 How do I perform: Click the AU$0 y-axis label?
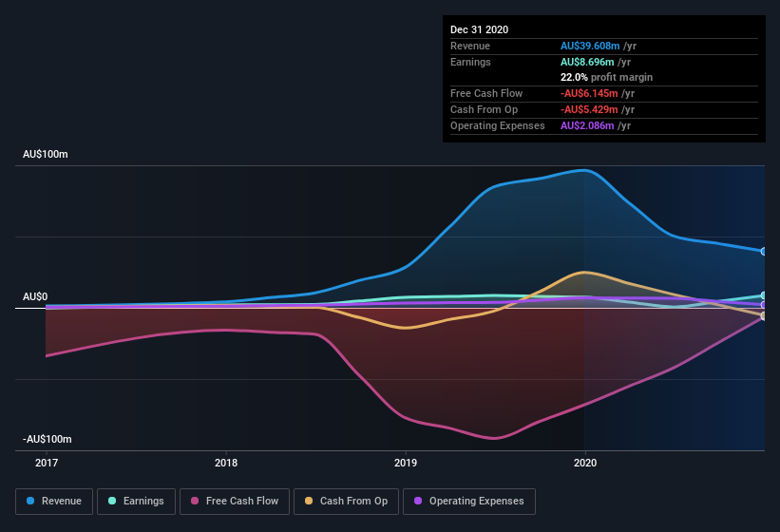coord(35,296)
